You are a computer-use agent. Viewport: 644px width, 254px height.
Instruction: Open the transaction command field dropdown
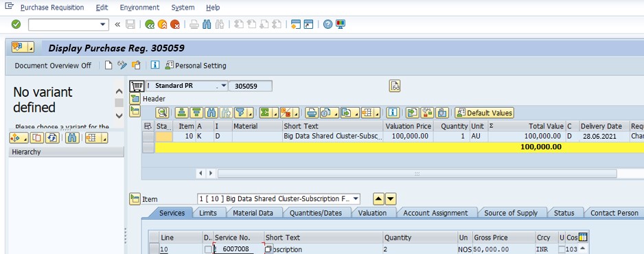[x=103, y=25]
